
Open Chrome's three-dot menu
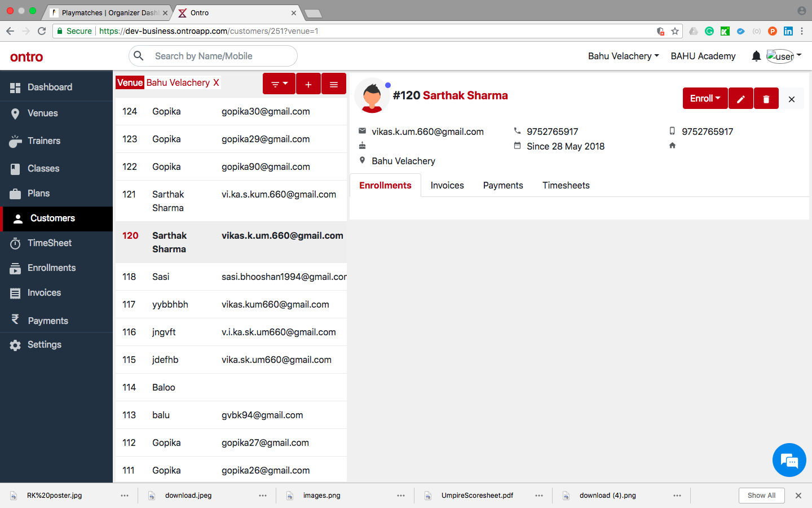coord(802,31)
